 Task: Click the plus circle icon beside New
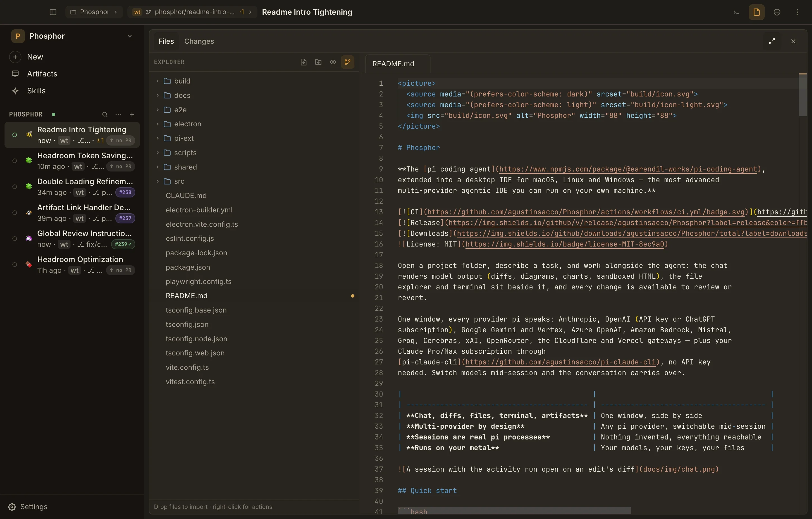click(15, 57)
